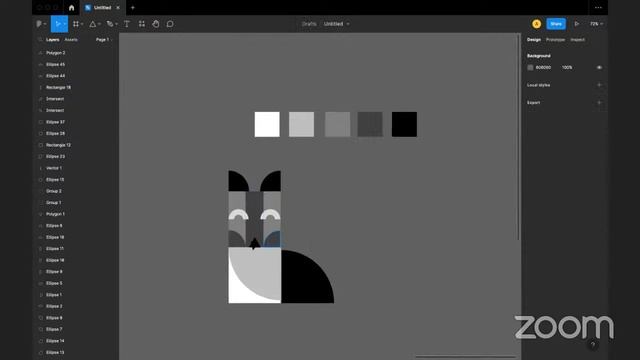Select the Shape tool triangle icon

[x=93, y=24]
